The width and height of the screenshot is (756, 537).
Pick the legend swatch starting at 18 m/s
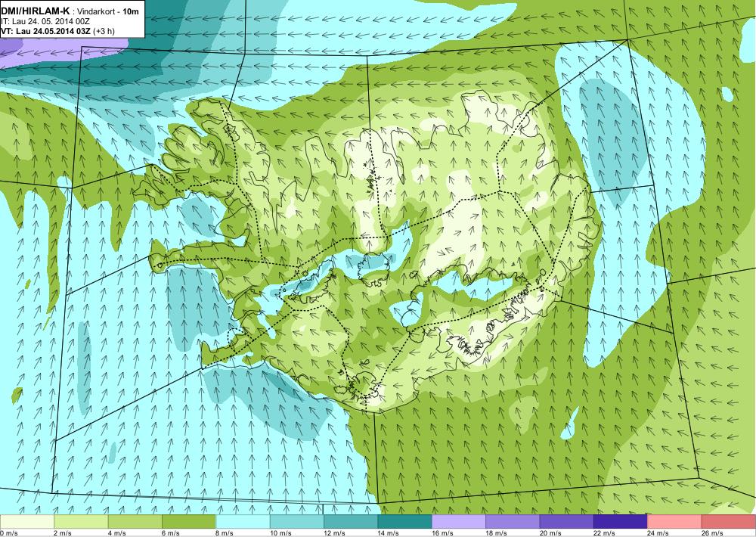(x=513, y=522)
